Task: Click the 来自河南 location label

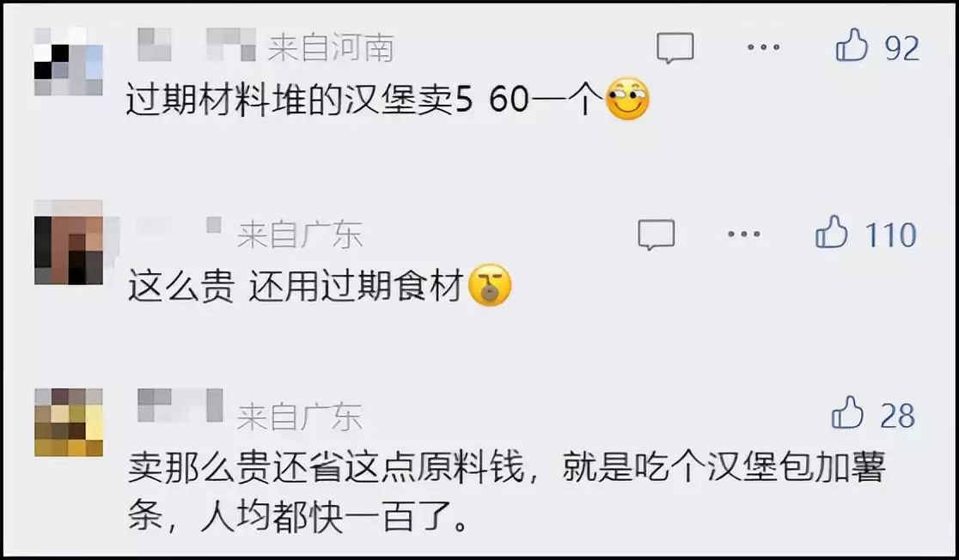Action: click(331, 48)
